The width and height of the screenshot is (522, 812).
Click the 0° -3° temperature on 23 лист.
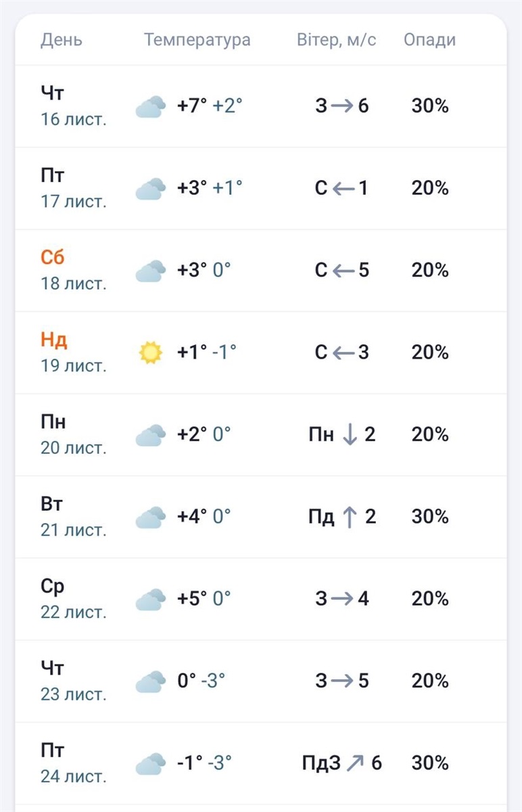tap(201, 681)
